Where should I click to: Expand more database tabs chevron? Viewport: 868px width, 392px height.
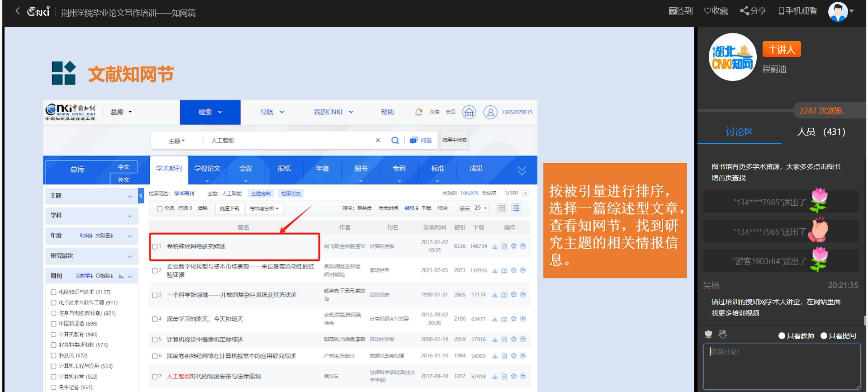pyautogui.click(x=522, y=170)
